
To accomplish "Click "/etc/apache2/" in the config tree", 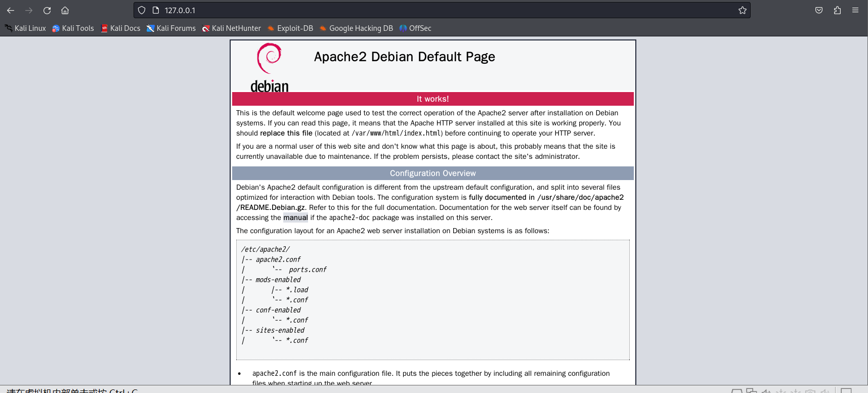I will tap(266, 249).
